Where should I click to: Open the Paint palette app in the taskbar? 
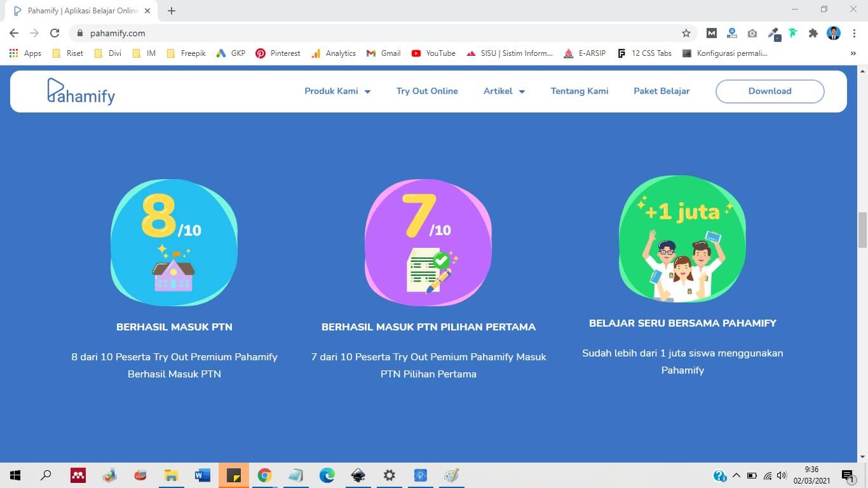[x=452, y=475]
